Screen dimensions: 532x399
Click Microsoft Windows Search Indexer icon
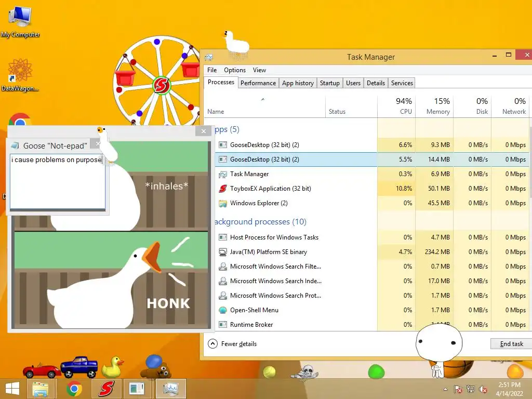coord(222,281)
